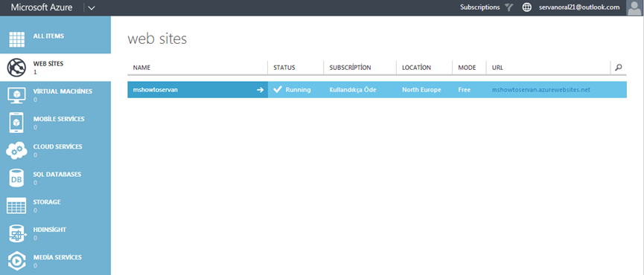The height and width of the screenshot is (275, 644).
Task: Click the Running status text
Action: 299,90
